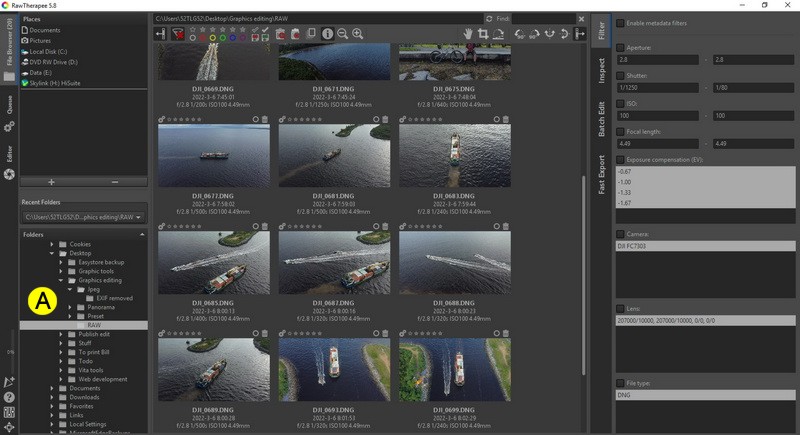Open the Batch Edit tab

602,122
